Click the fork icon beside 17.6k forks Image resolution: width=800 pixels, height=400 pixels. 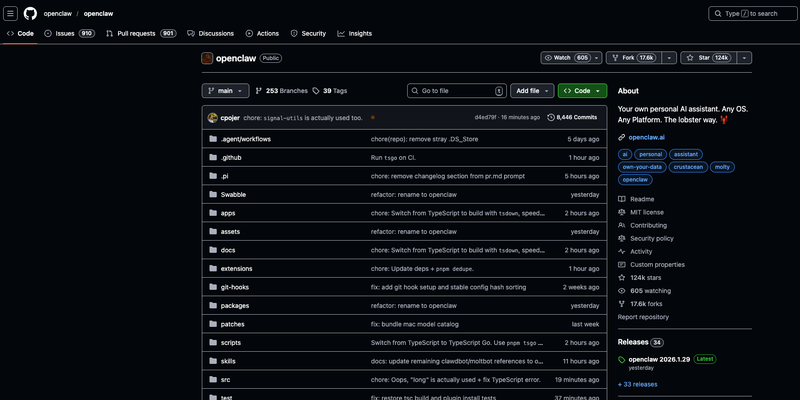621,304
